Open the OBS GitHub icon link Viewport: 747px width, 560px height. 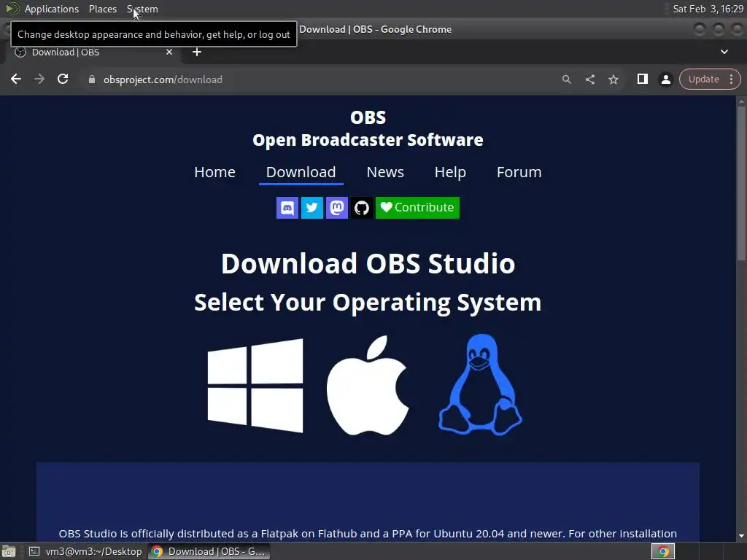[362, 208]
